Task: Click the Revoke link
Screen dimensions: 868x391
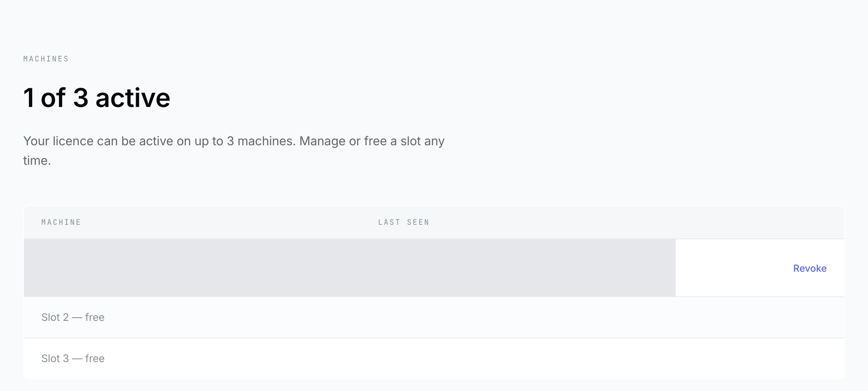Action: 810,268
